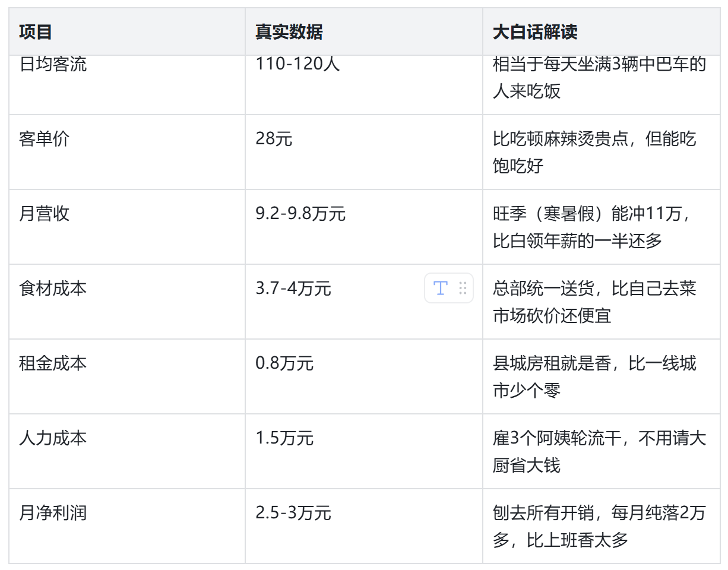The height and width of the screenshot is (570, 728).
Task: Click the 3.7-4万元 text
Action: click(x=293, y=289)
